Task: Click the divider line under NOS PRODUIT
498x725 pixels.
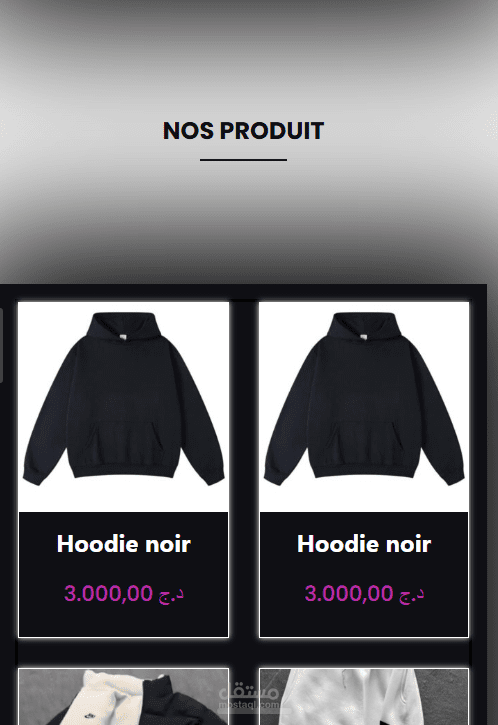Action: (243, 160)
